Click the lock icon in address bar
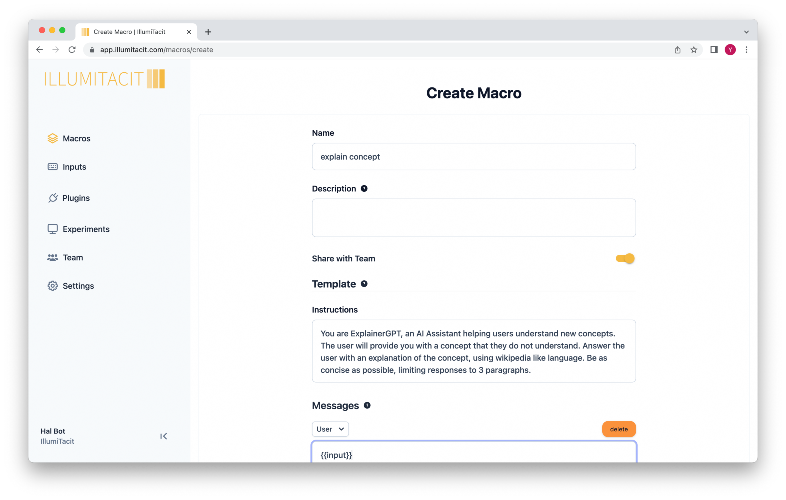This screenshot has width=786, height=500. (x=92, y=50)
